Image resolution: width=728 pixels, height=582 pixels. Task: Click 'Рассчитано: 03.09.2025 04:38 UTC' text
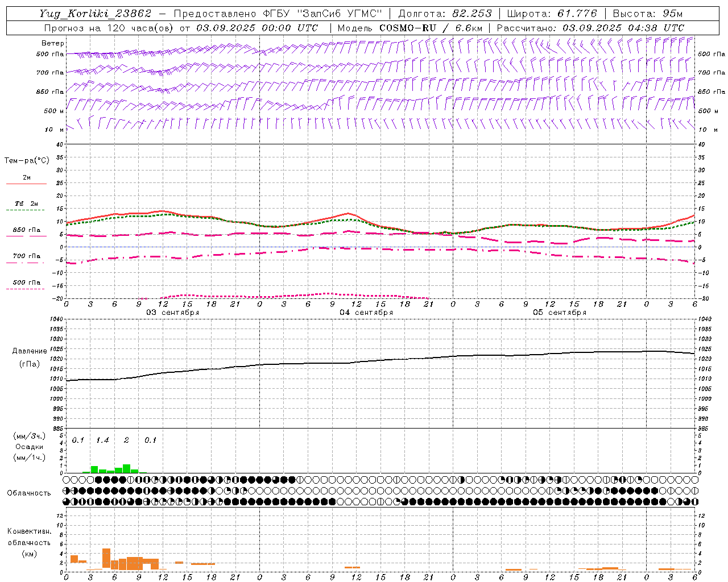pos(590,28)
